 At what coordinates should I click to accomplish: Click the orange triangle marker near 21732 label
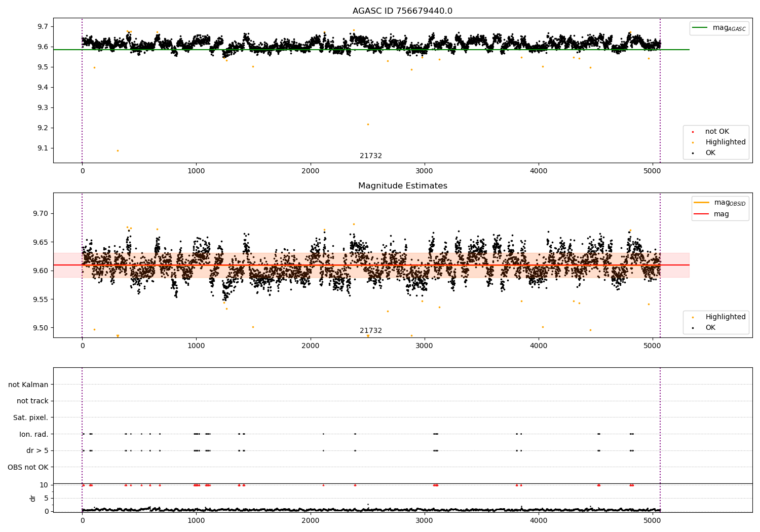point(368,336)
